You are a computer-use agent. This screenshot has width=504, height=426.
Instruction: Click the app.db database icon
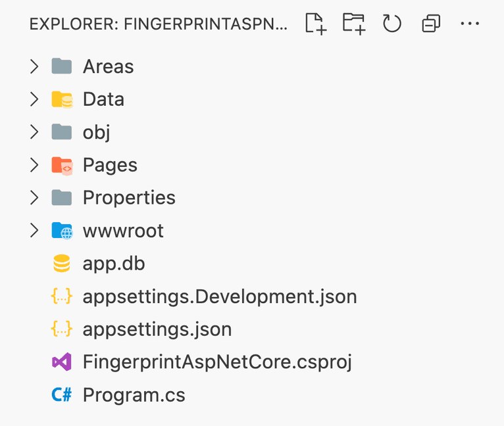pyautogui.click(x=61, y=264)
